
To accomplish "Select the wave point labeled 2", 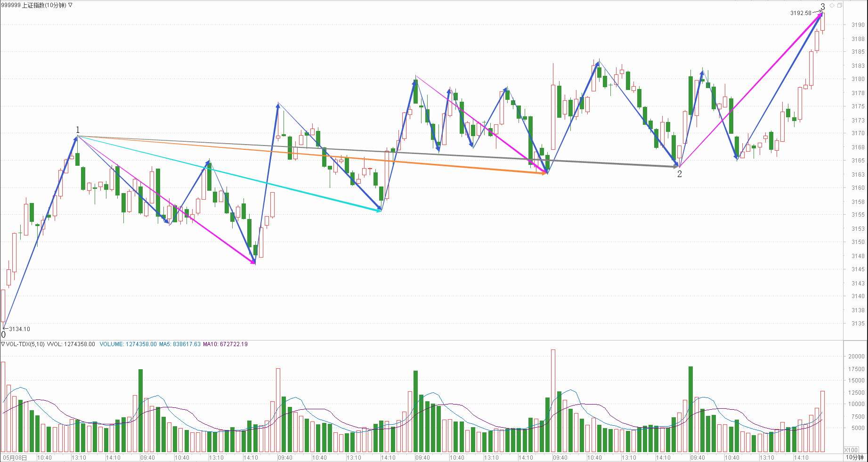I will tap(679, 174).
